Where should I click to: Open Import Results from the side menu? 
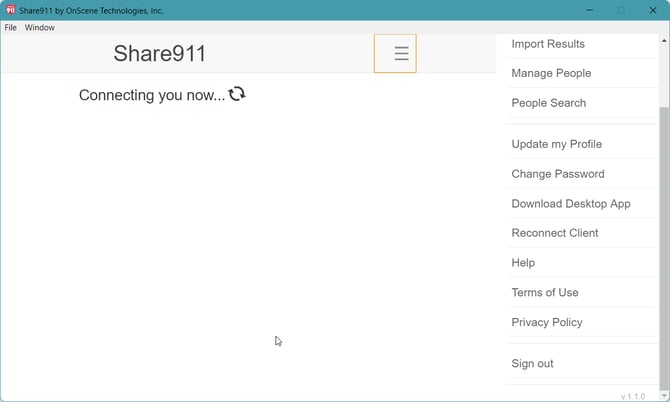548,44
